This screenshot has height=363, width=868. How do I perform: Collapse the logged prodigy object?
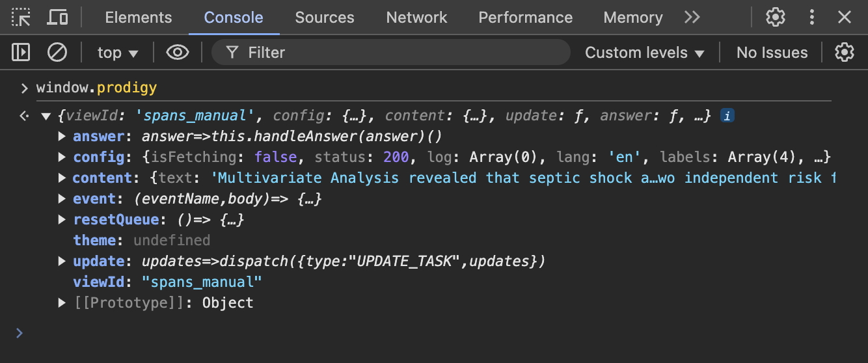click(x=46, y=116)
